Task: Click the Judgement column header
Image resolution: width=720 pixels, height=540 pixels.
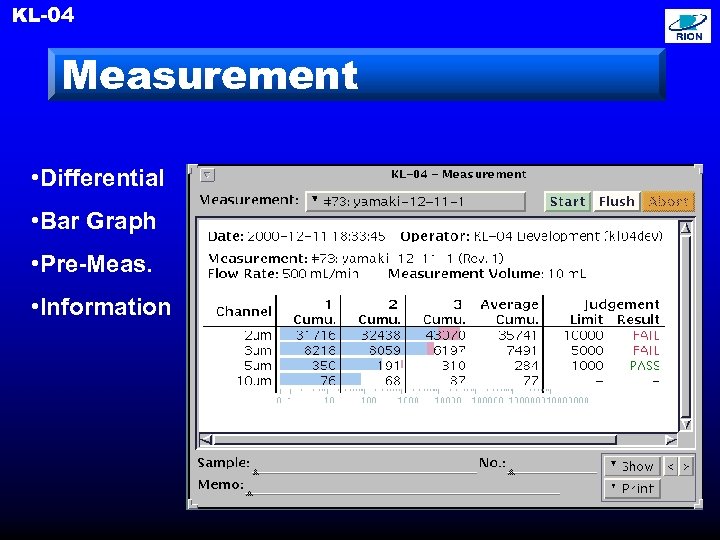Action: (x=621, y=304)
